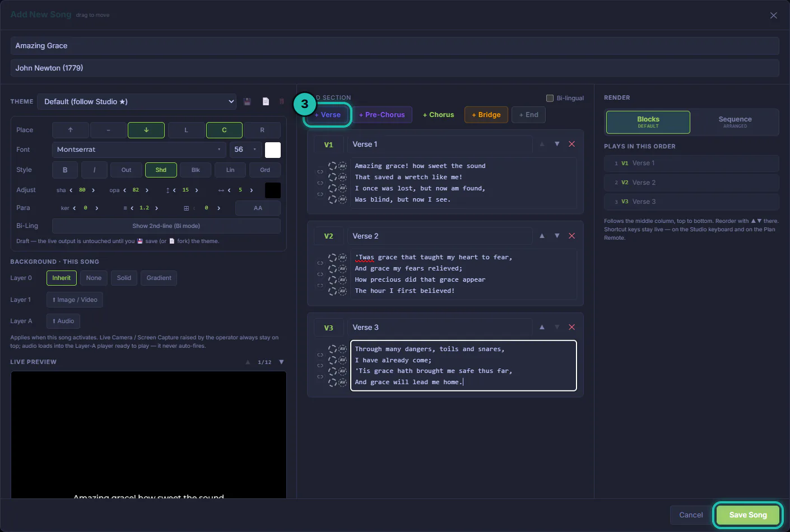790x532 pixels.
Task: Turn off the Shd shadow style
Action: coord(161,170)
